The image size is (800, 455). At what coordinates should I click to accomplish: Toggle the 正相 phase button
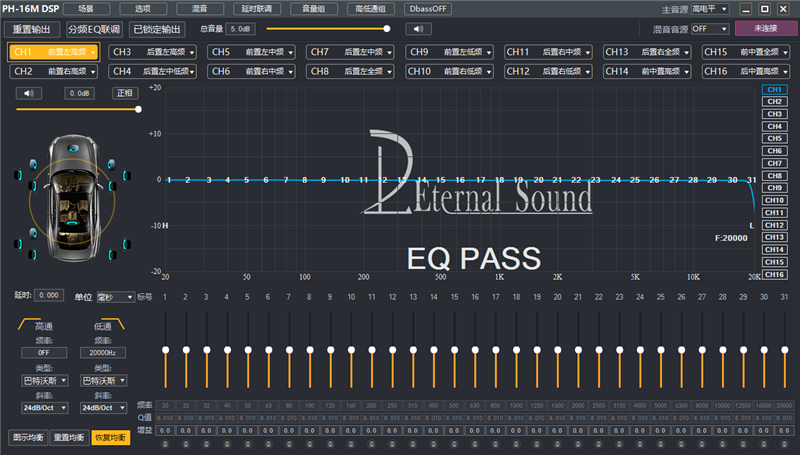(124, 93)
